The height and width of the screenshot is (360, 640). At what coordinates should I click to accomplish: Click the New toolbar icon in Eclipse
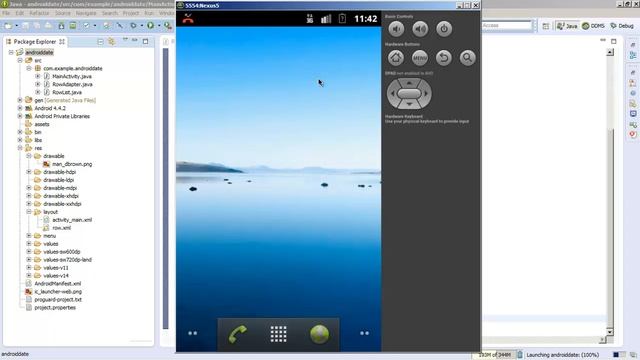(8, 25)
